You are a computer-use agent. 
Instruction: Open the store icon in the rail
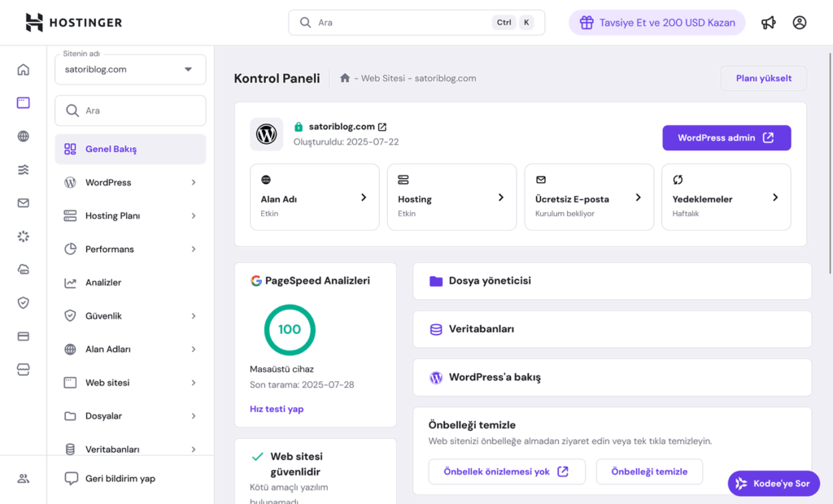[24, 370]
